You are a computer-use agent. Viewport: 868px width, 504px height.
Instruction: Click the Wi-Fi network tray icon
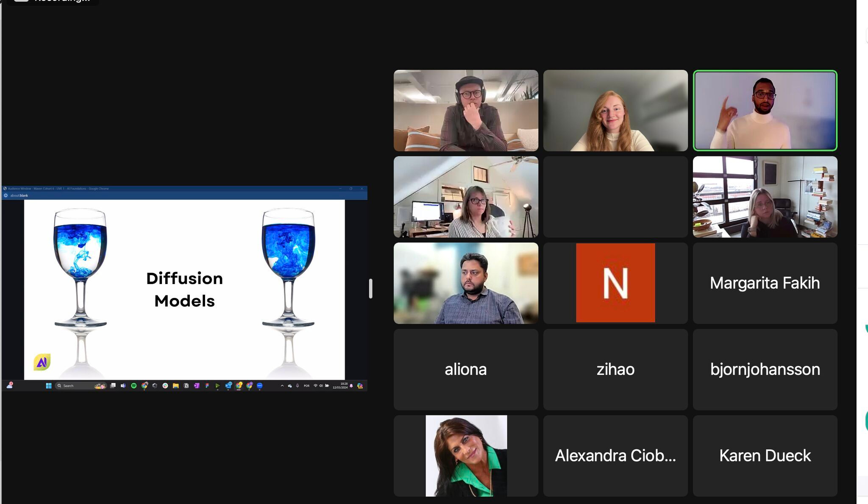point(315,386)
